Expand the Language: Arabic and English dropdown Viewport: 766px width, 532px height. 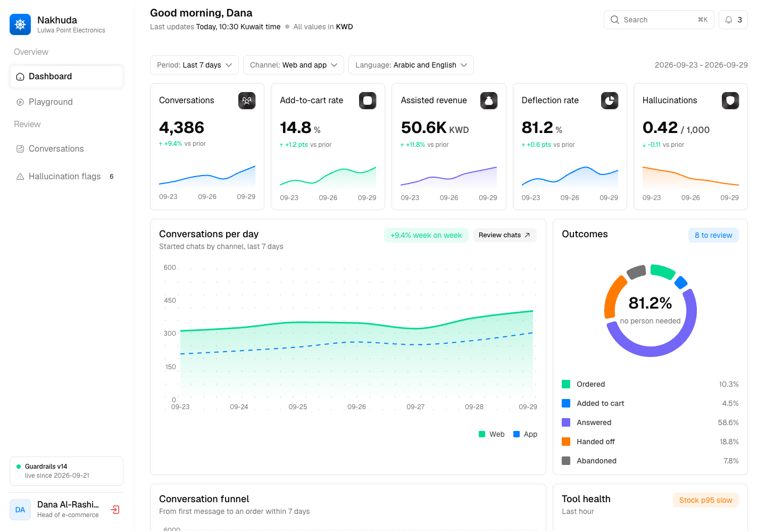click(411, 65)
